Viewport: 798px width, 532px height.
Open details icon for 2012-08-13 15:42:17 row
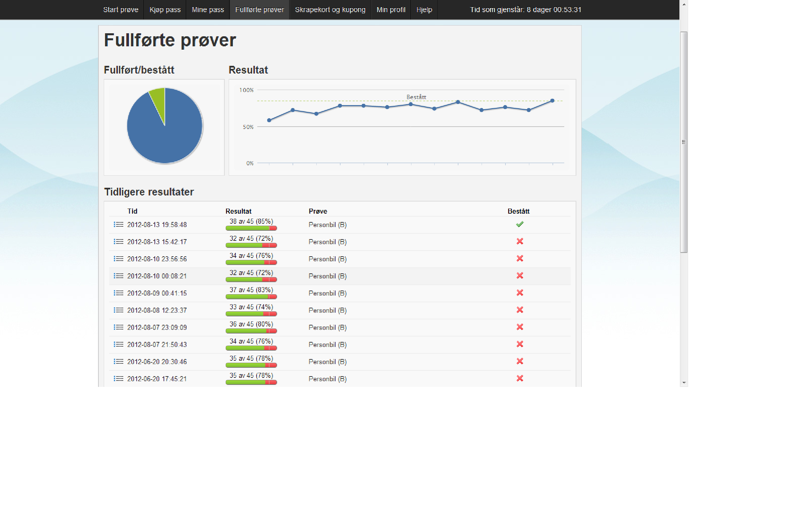point(119,241)
